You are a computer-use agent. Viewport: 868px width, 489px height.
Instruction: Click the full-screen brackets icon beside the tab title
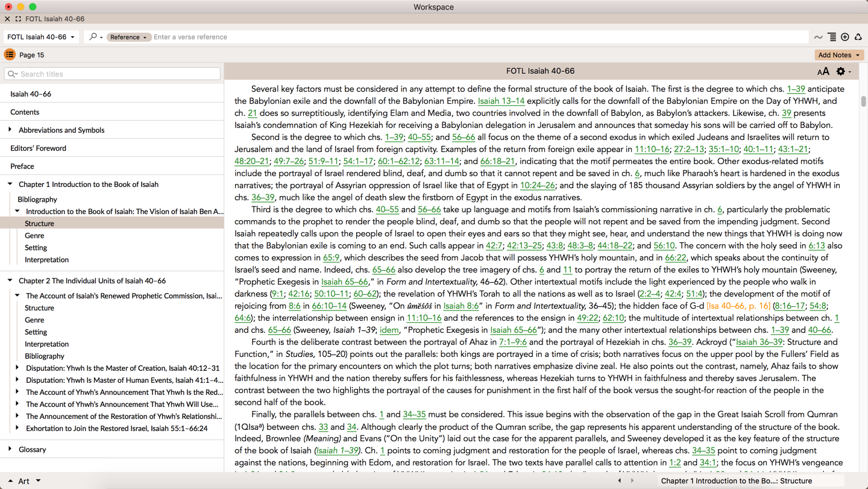[x=18, y=19]
